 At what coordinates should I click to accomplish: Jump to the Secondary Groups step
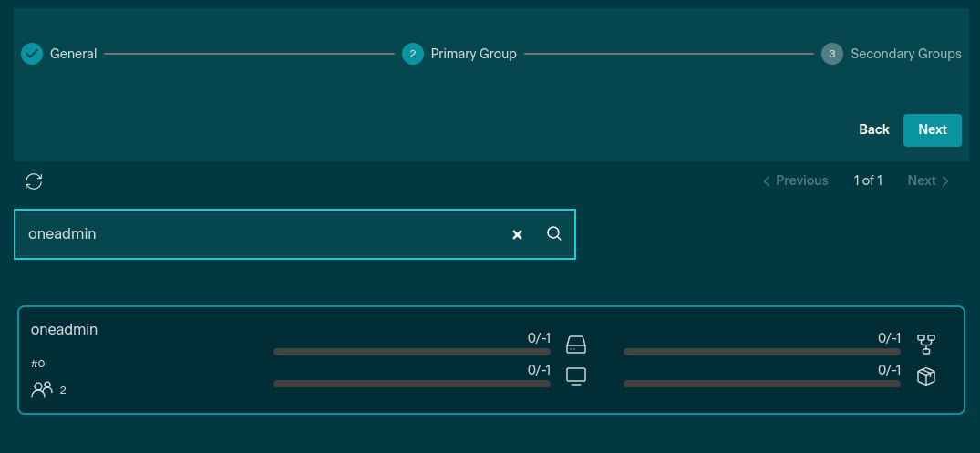(904, 54)
